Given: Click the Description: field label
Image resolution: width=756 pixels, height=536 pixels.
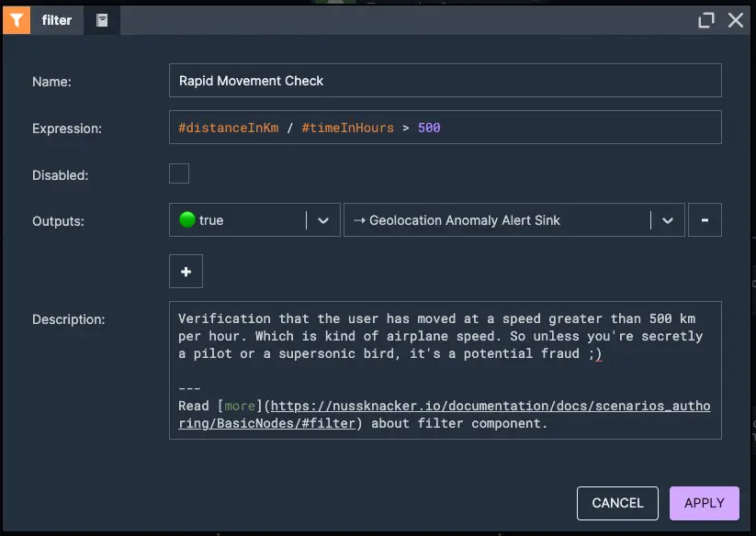Looking at the screenshot, I should (x=69, y=319).
